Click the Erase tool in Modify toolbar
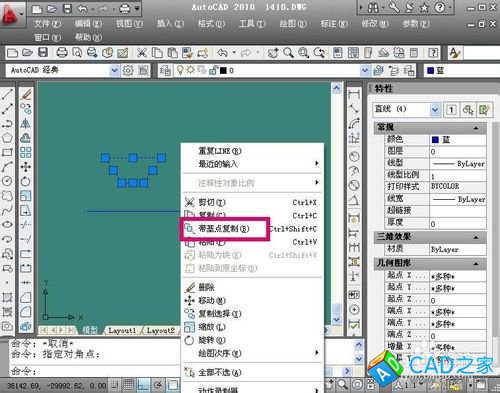This screenshot has height=393, width=500. (x=26, y=95)
